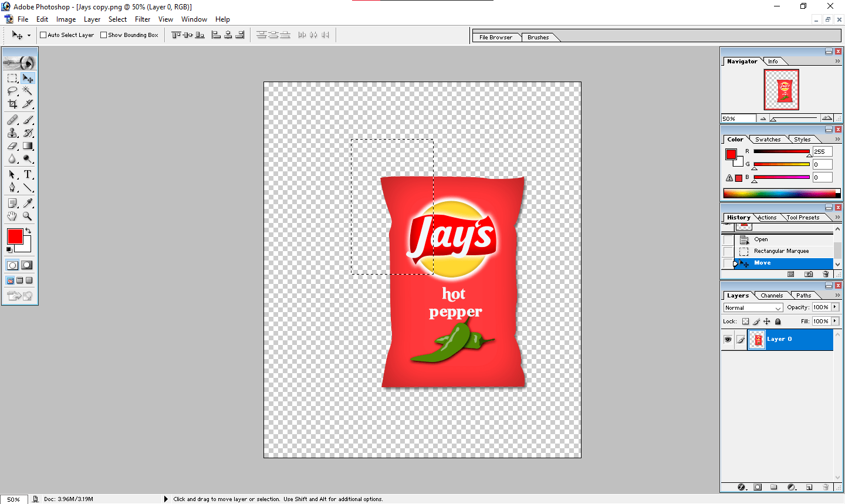The height and width of the screenshot is (504, 845).
Task: Create new fill or adjustment layer
Action: tap(791, 487)
